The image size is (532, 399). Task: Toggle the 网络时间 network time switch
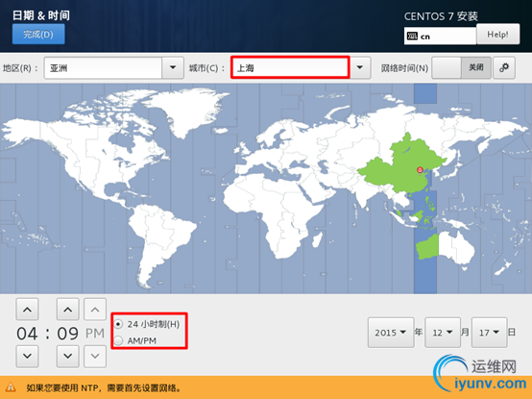[x=461, y=67]
